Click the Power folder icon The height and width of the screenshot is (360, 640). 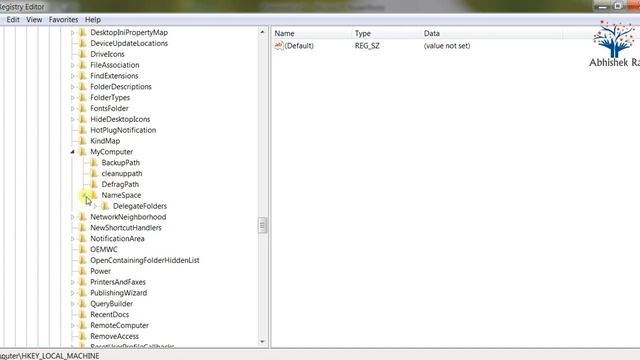[x=82, y=271]
